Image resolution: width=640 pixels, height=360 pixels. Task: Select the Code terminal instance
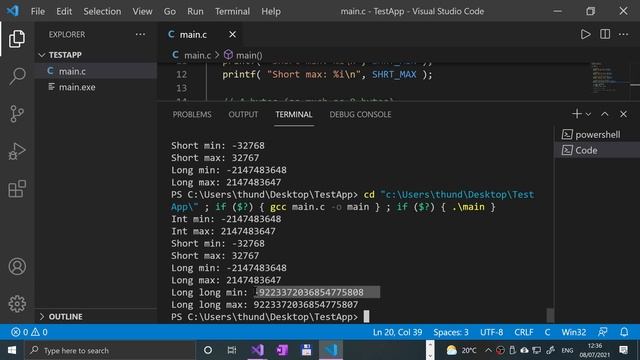click(x=597, y=150)
